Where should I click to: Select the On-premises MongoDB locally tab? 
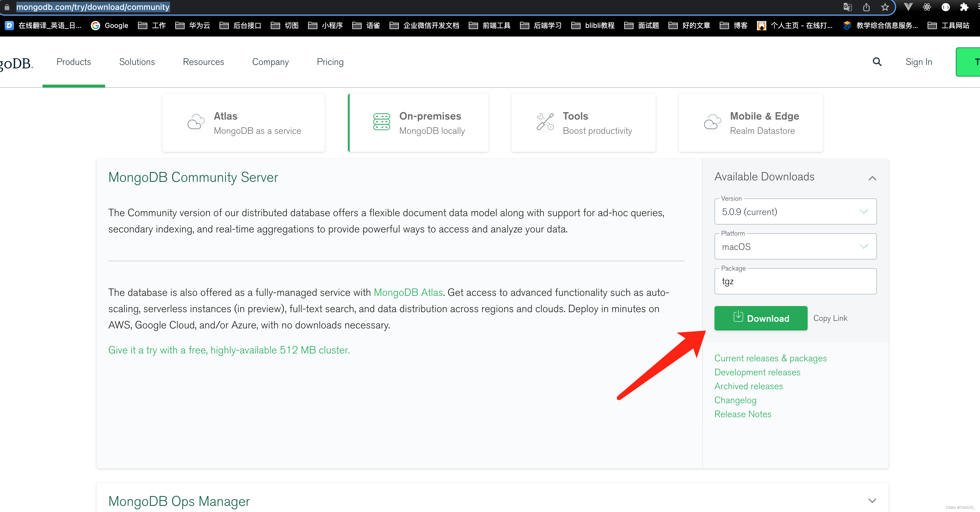[x=418, y=123]
